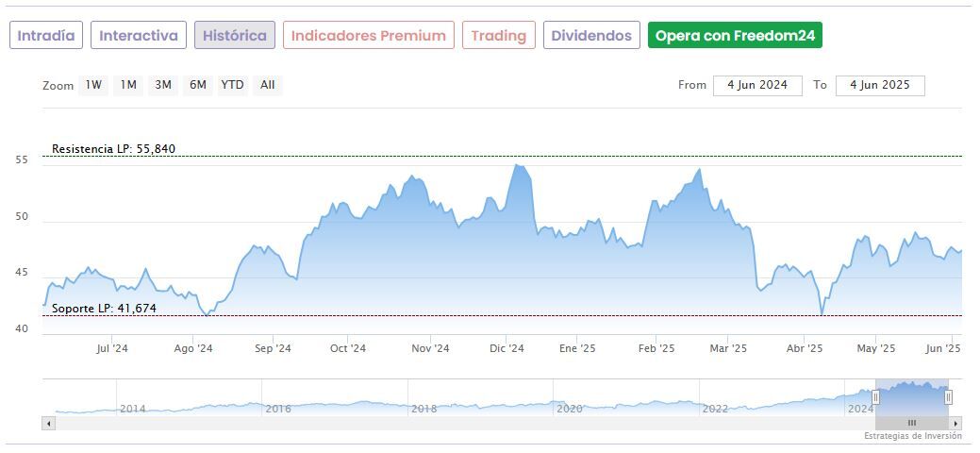Open the Interactiva chart tab

[x=139, y=36]
